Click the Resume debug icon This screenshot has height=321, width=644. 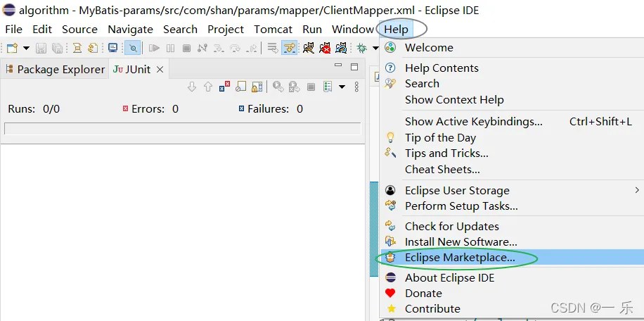154,48
